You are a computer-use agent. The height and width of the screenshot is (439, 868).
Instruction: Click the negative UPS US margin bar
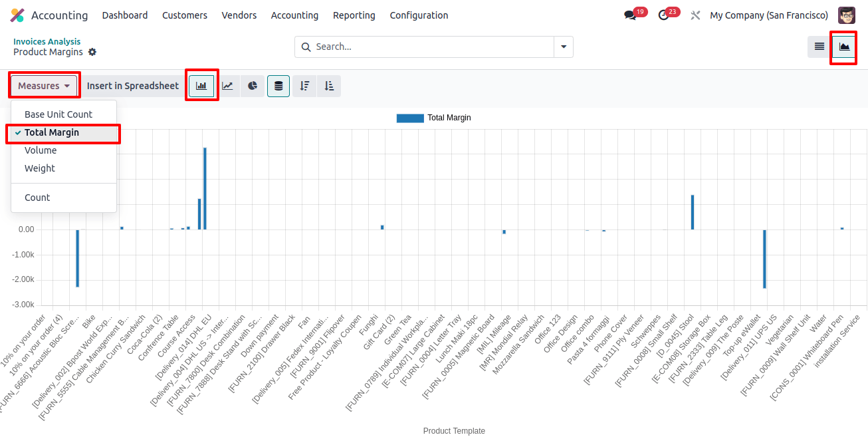tap(764, 259)
